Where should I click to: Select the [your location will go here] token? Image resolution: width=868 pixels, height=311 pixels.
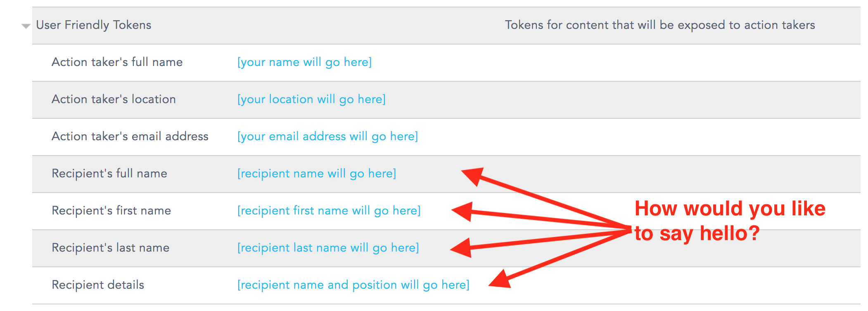coord(311,99)
